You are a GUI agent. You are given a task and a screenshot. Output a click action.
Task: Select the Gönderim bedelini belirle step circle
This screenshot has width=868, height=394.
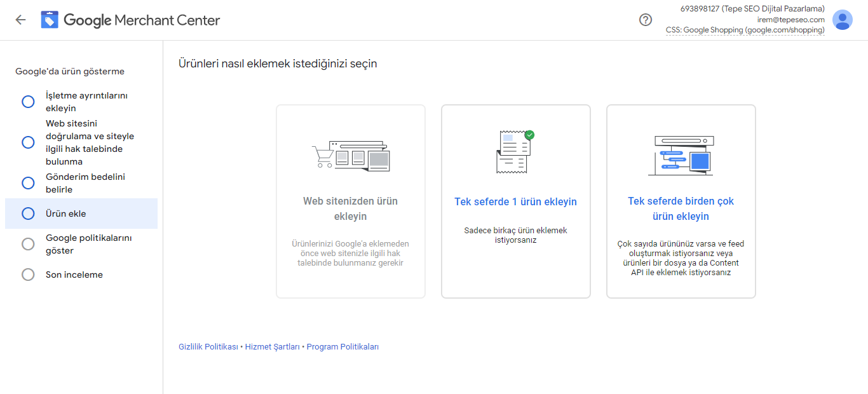(x=28, y=183)
